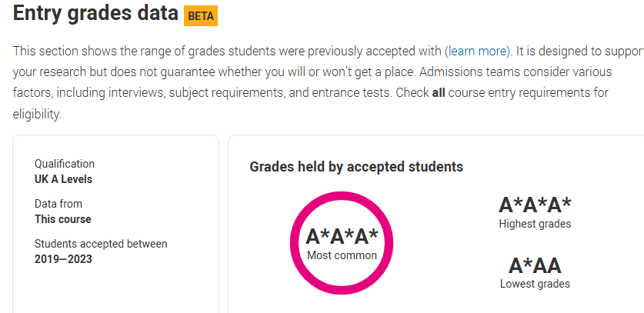Click the "Data from" label
The width and height of the screenshot is (644, 313).
click(58, 204)
